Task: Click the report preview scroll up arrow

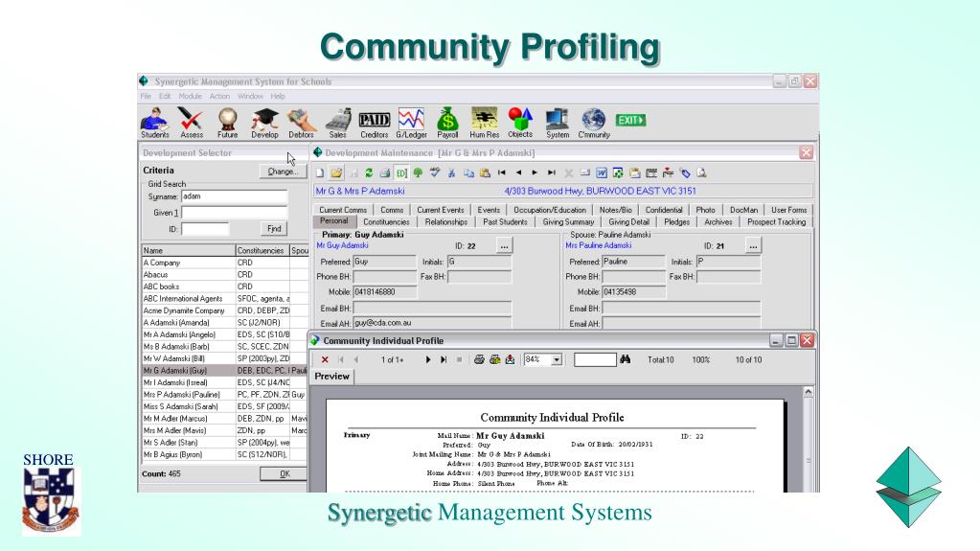Action: tap(809, 392)
